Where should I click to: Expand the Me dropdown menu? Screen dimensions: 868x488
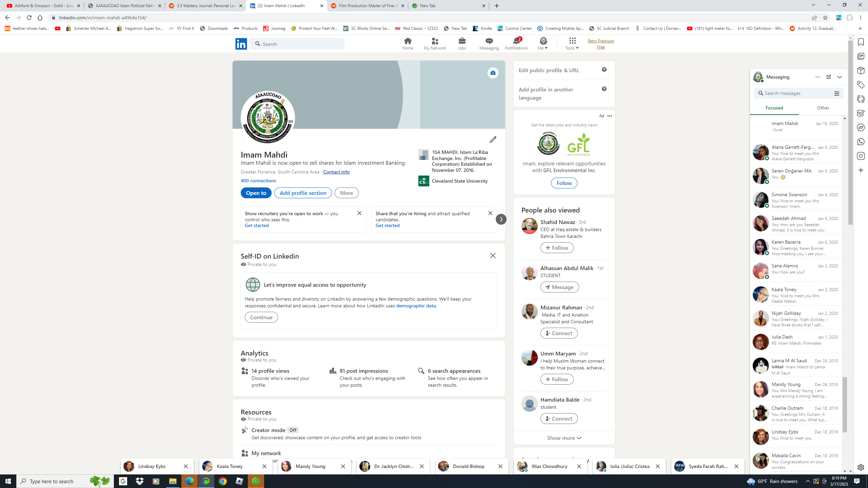[x=543, y=48]
